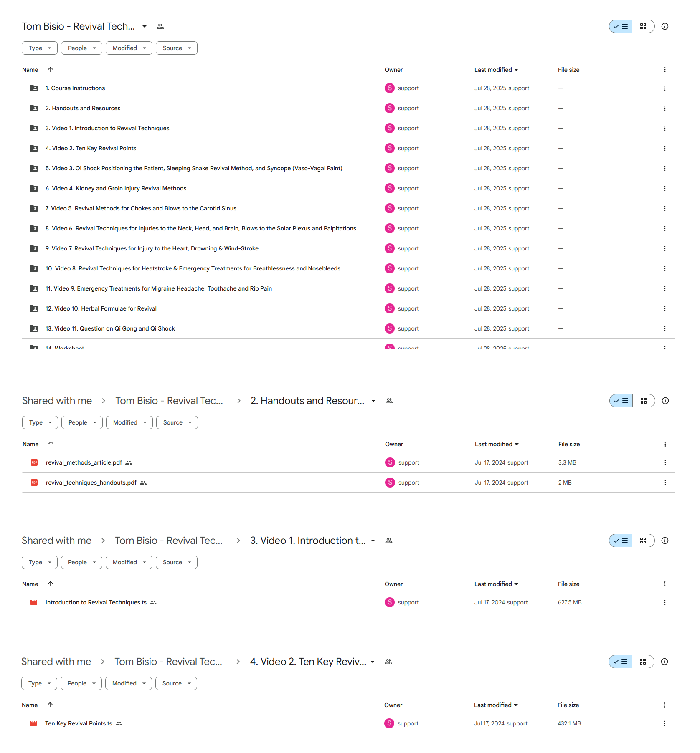Open the Type filter in top listing

(x=40, y=48)
